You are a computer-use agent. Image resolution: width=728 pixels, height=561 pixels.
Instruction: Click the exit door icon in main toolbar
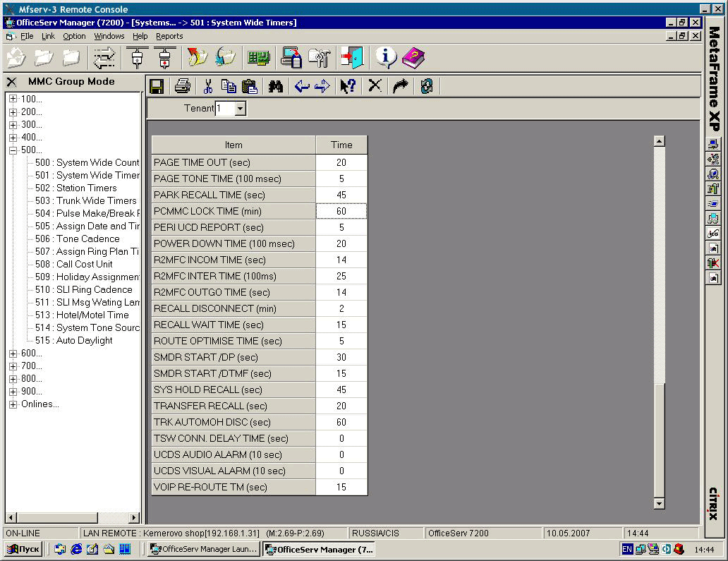352,58
